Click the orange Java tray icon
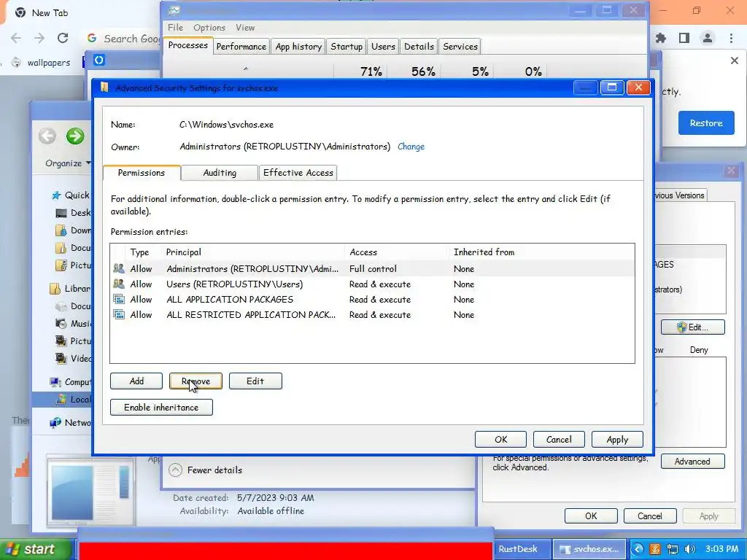Image resolution: width=747 pixels, height=560 pixels. tap(656, 549)
